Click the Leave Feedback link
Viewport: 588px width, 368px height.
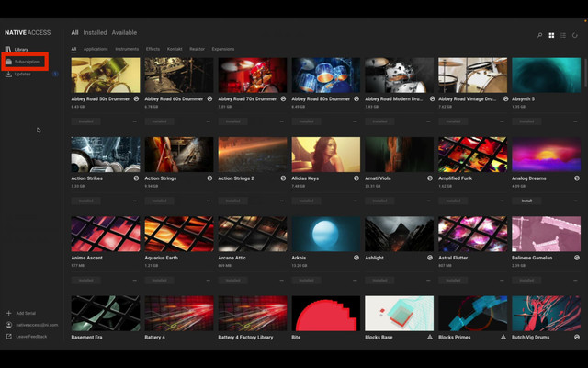(x=31, y=337)
